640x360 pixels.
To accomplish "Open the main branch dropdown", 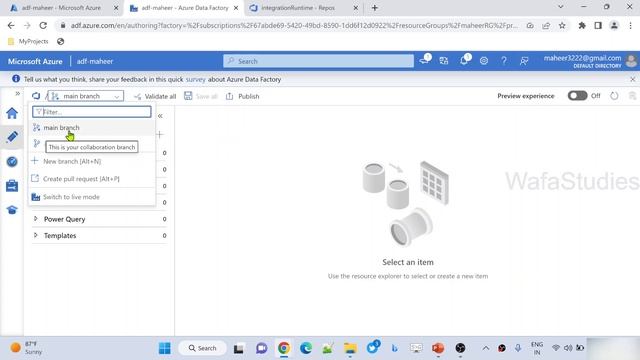I will [86, 96].
